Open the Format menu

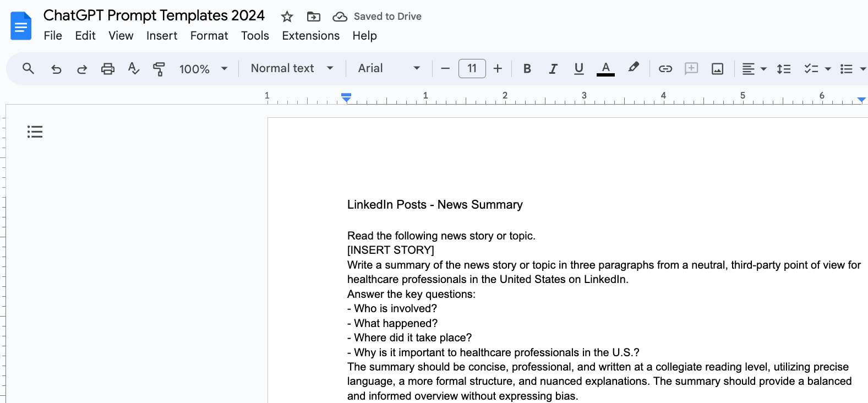pos(209,36)
